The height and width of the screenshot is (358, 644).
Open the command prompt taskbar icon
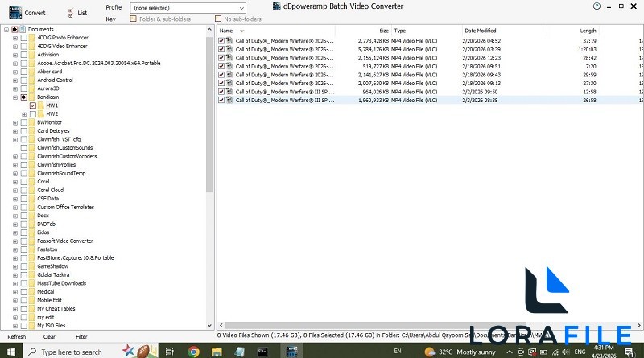(x=262, y=352)
